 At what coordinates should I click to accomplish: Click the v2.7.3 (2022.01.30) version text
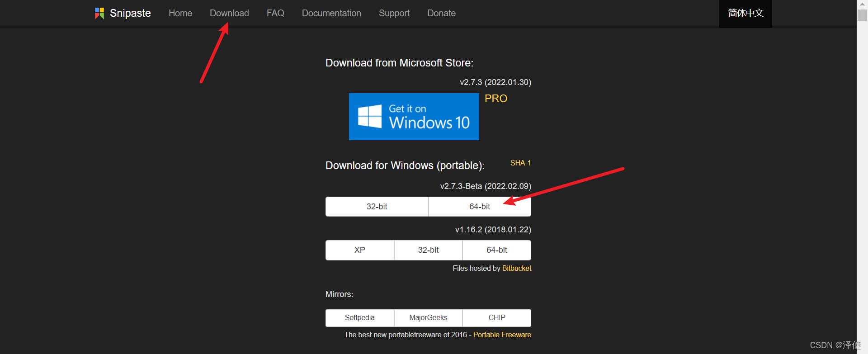495,82
